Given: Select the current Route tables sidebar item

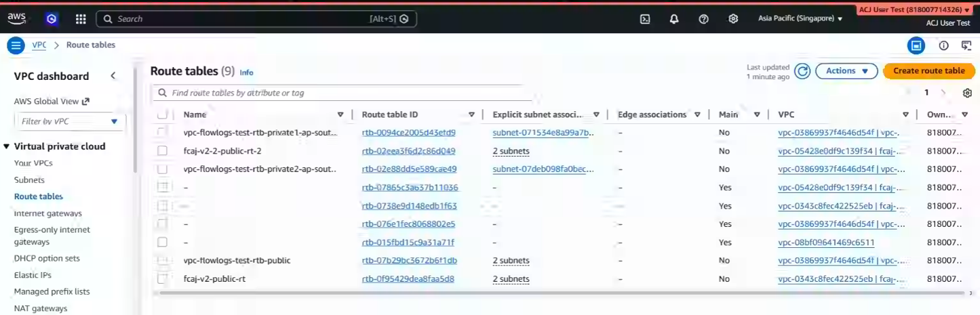Looking at the screenshot, I should 39,196.
